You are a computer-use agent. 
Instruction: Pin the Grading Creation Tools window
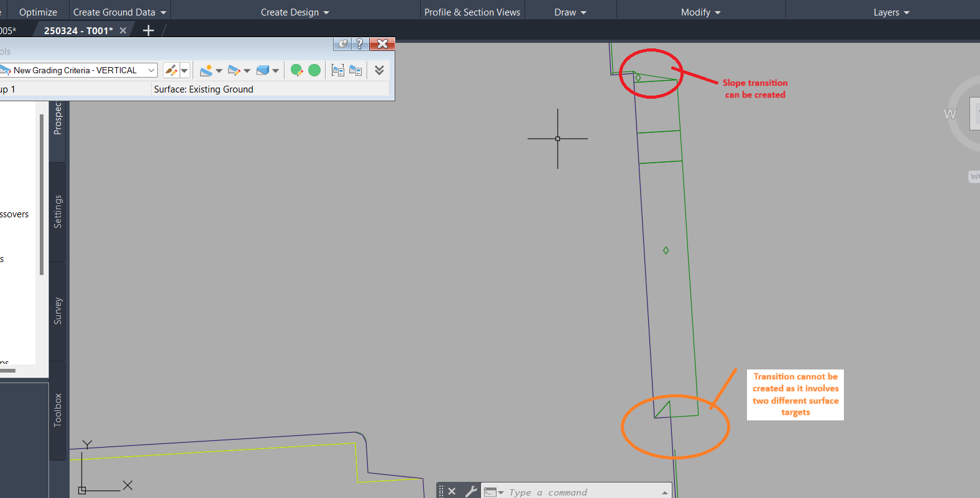pyautogui.click(x=342, y=43)
